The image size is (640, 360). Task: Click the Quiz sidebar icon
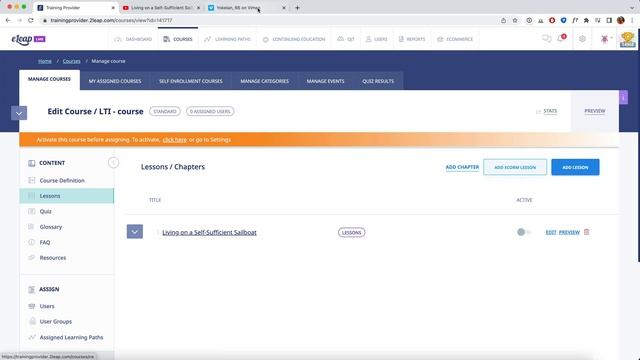coord(31,211)
